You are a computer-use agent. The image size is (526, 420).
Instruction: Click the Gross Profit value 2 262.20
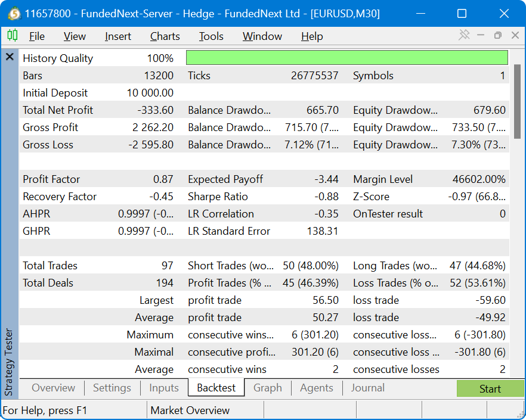(153, 127)
